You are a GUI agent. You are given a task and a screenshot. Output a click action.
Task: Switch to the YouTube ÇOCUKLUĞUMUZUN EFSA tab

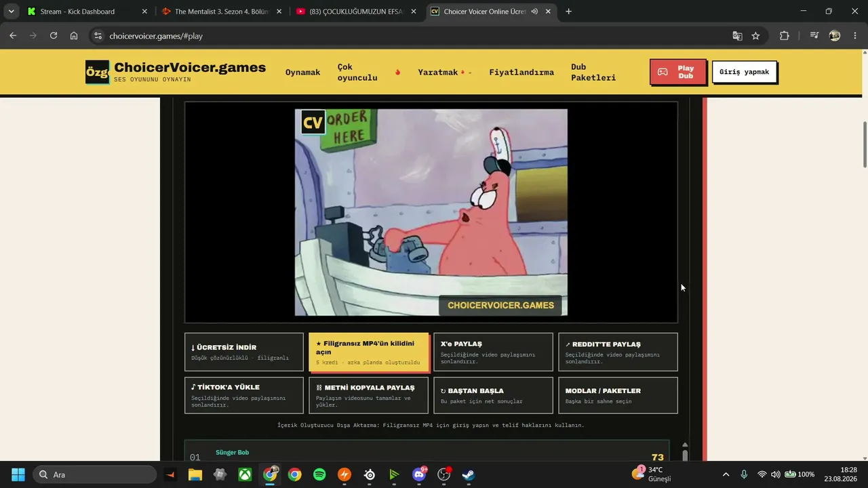tap(355, 12)
